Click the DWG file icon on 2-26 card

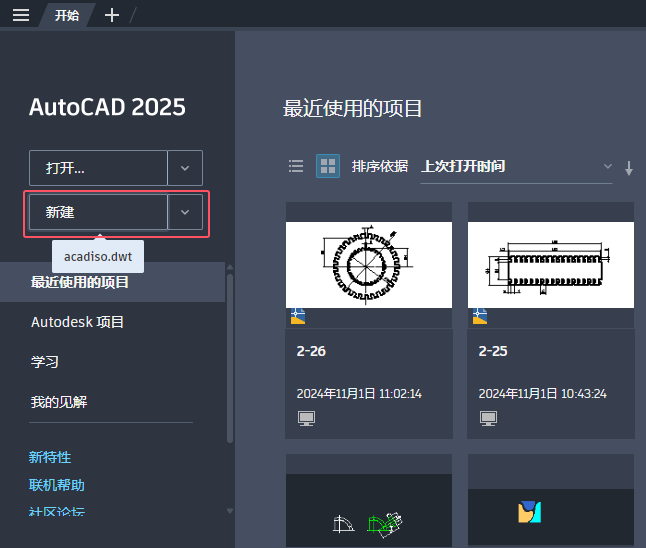pyautogui.click(x=298, y=316)
